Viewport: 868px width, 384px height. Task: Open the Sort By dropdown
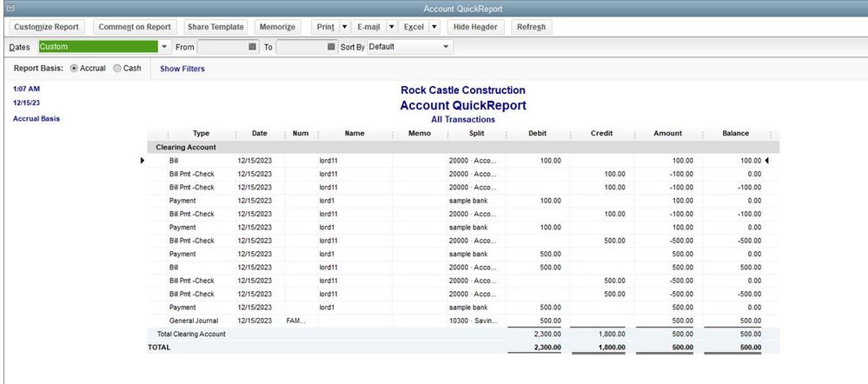coord(447,47)
